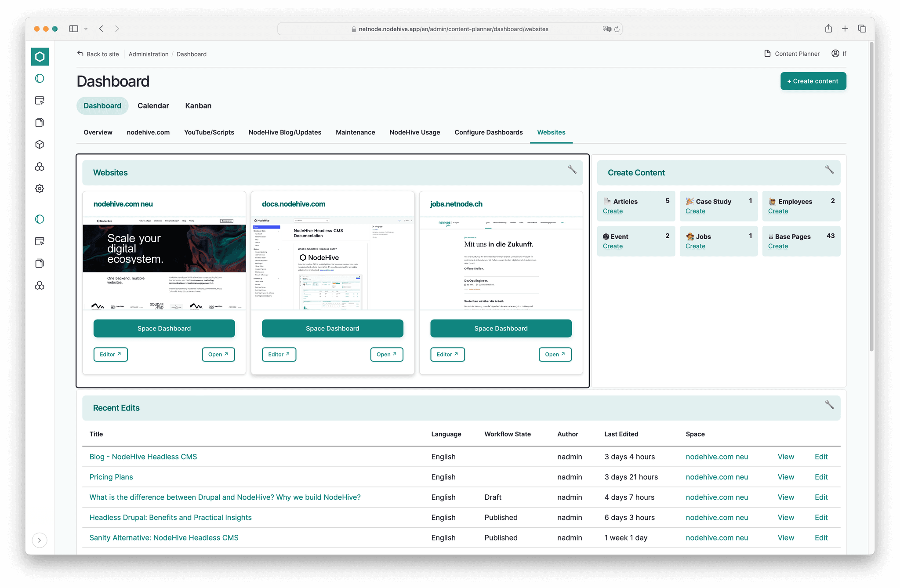Toggle the Safari sidebar button
The width and height of the screenshot is (900, 588).
(73, 29)
